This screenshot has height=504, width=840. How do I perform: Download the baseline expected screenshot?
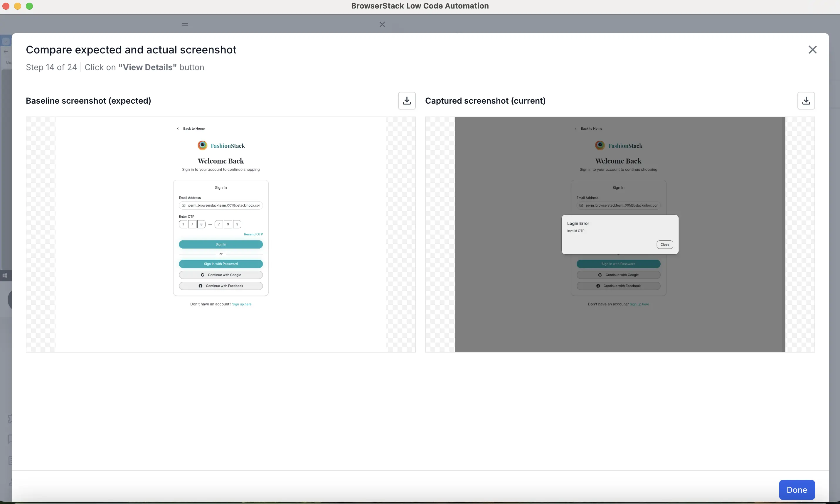click(x=407, y=100)
